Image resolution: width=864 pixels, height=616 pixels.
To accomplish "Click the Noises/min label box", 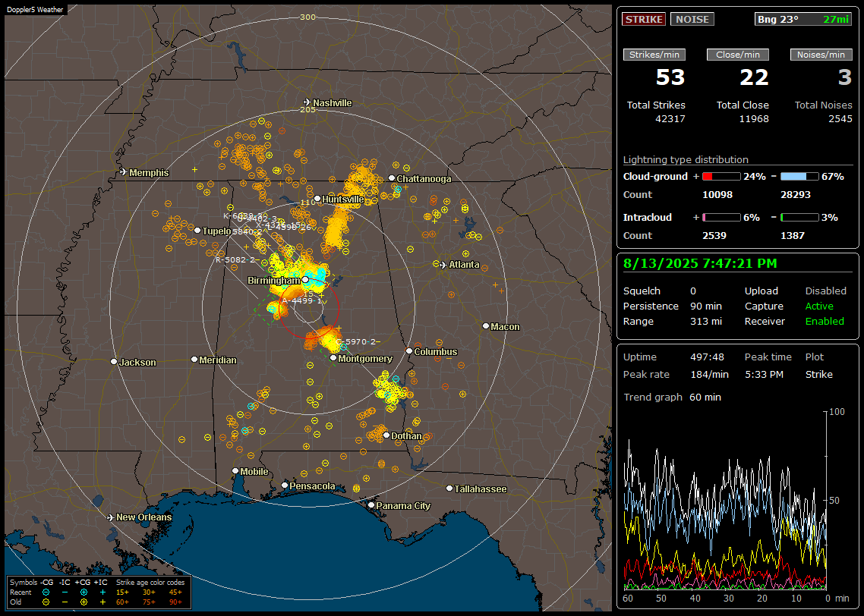I will click(x=821, y=55).
